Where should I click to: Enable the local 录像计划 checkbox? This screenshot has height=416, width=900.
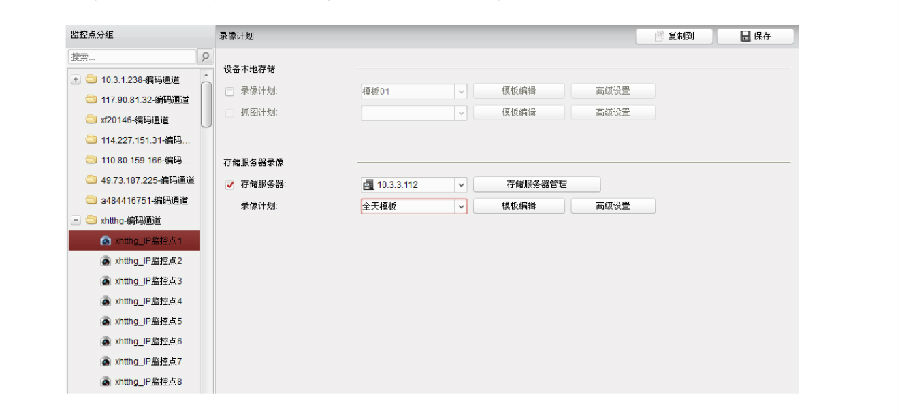click(230, 91)
